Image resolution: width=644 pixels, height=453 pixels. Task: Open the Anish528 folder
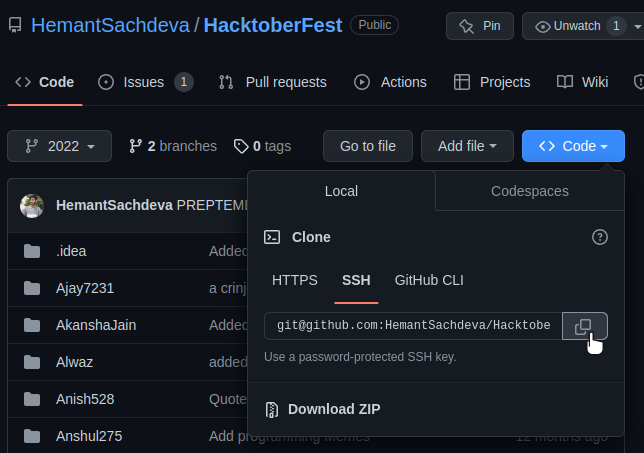(x=85, y=399)
